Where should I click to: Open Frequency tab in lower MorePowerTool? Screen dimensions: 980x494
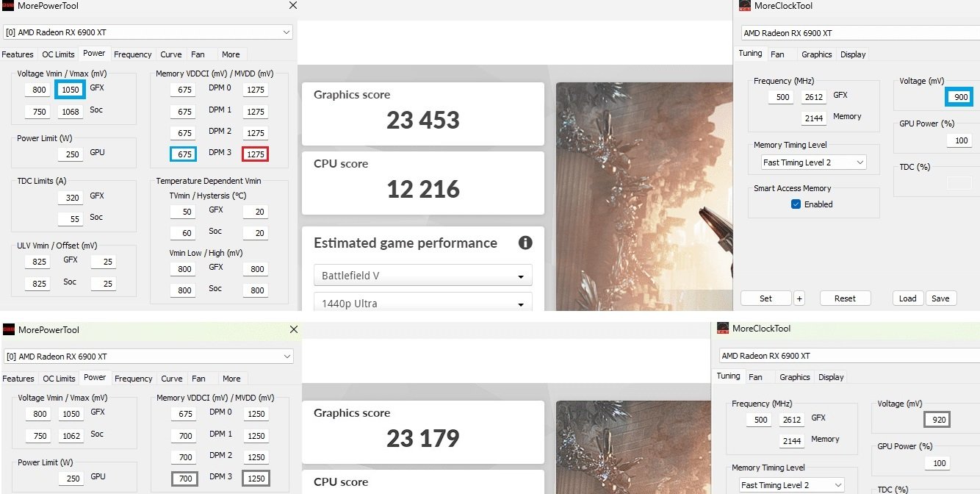134,379
